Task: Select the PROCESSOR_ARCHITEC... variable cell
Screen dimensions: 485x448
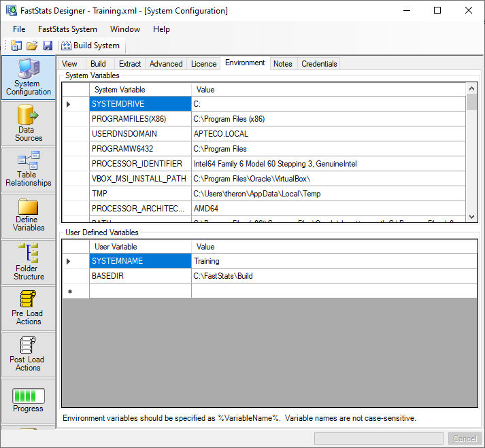Action: pyautogui.click(x=140, y=209)
